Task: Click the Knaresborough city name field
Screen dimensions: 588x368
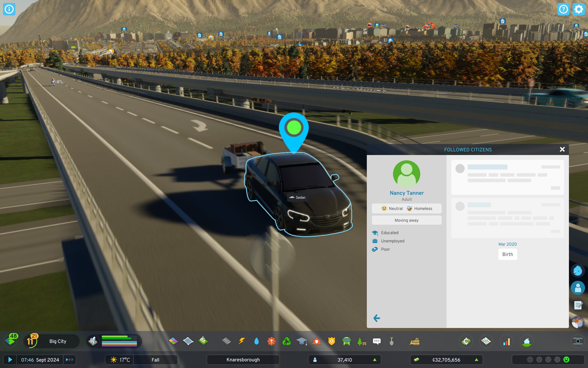Action: [x=243, y=360]
